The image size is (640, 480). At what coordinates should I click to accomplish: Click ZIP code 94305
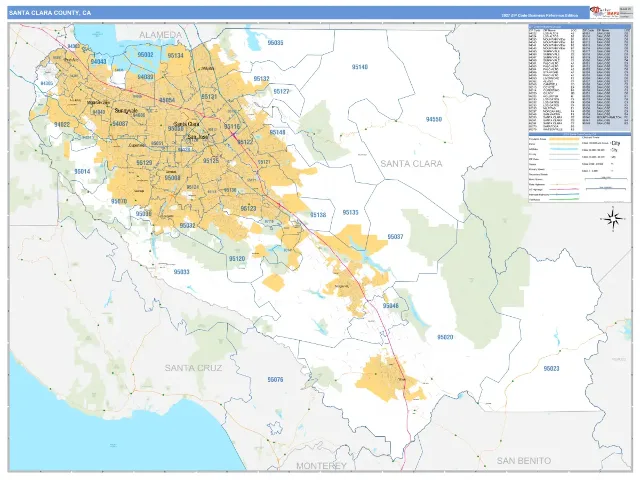click(x=47, y=84)
